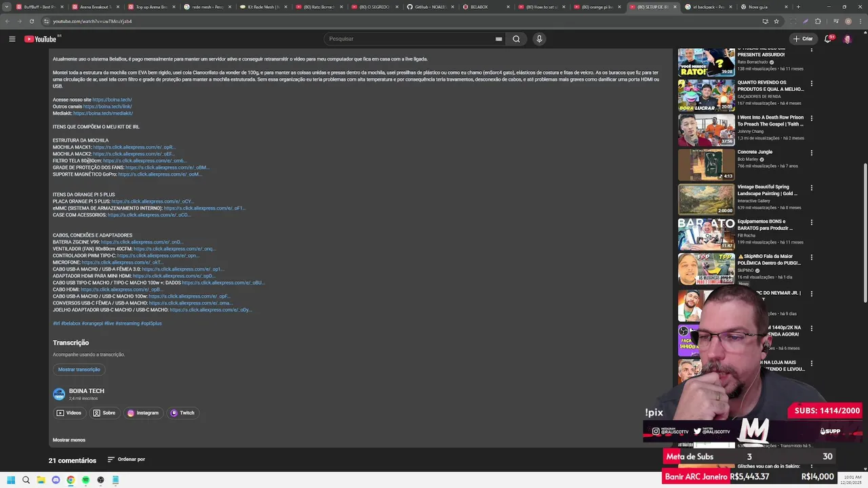Viewport: 868px width, 488px height.
Task: Open the channel Sobre button
Action: click(104, 413)
